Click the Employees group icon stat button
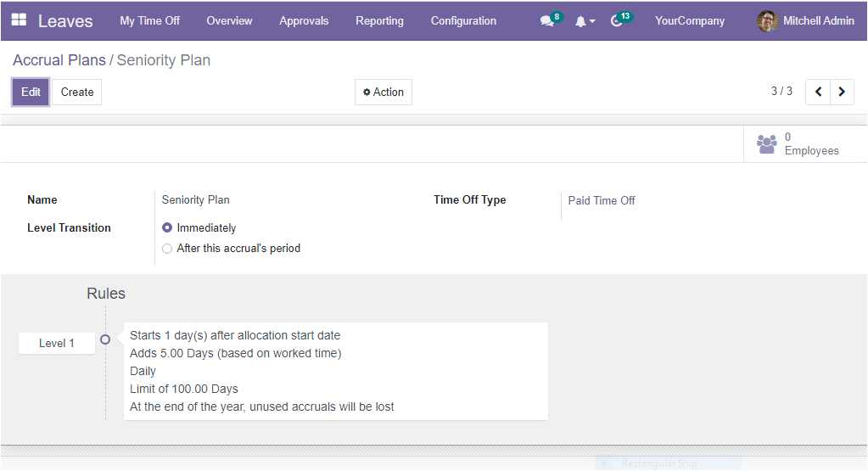Image resolution: width=868 pixels, height=471 pixels. [x=767, y=144]
